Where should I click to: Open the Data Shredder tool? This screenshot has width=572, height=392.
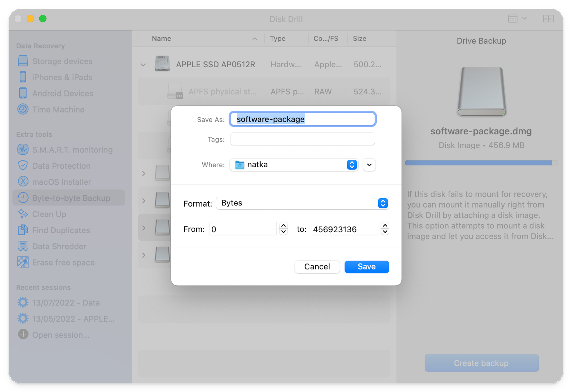point(59,246)
